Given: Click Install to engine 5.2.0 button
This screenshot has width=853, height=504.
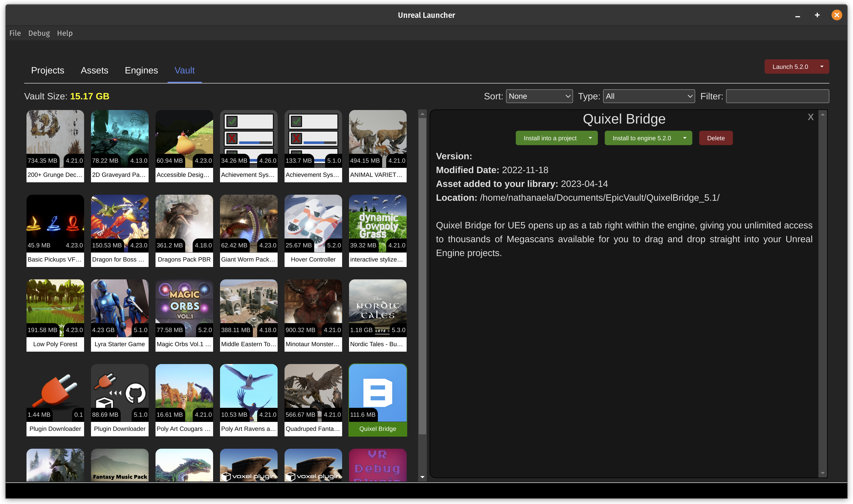Looking at the screenshot, I should click(641, 138).
